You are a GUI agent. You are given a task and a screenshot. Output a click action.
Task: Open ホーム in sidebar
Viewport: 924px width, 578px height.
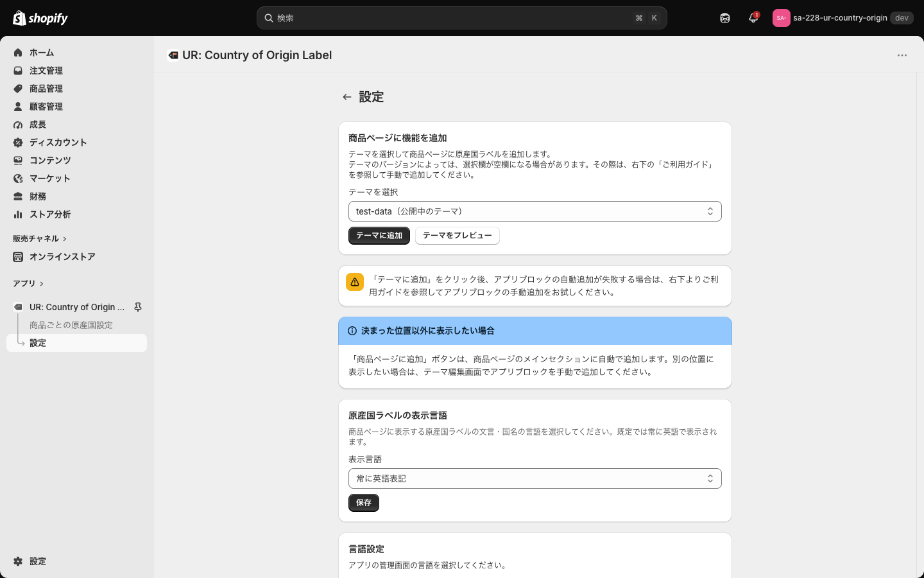click(76, 53)
